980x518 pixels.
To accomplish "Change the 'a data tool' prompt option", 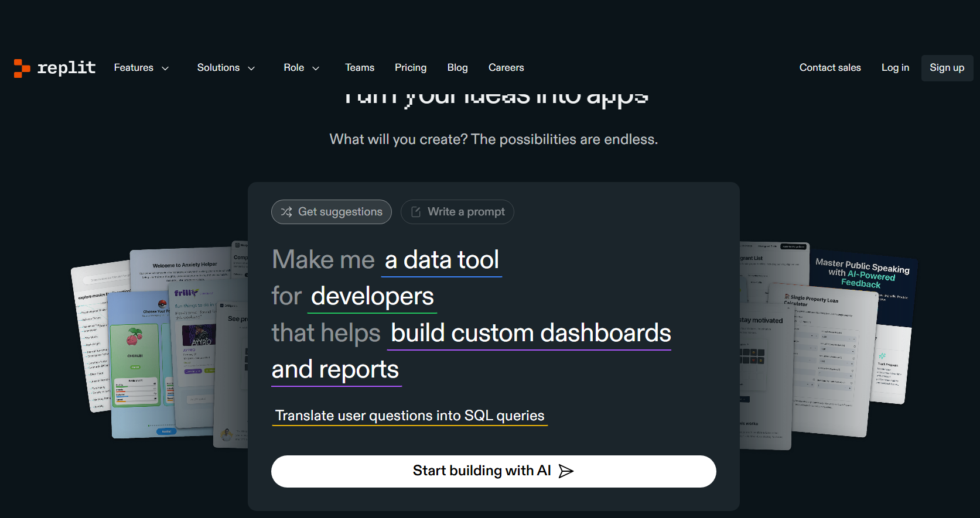I will pos(442,260).
